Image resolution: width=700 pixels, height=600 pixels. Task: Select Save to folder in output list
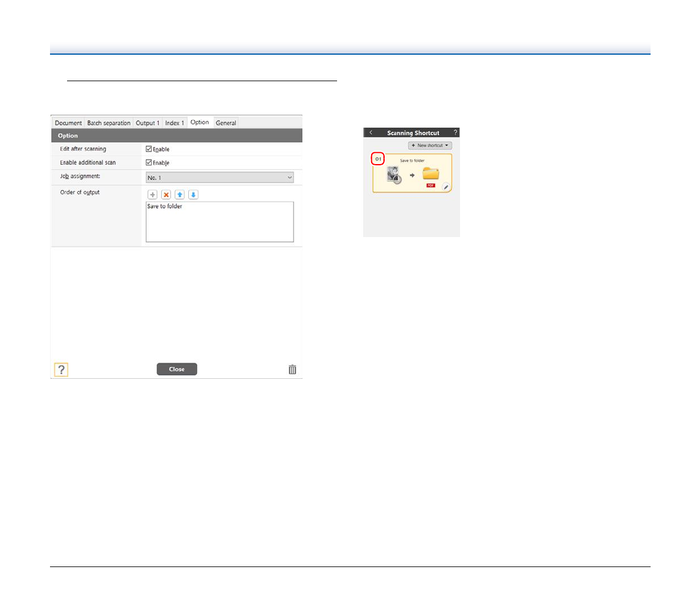(165, 206)
